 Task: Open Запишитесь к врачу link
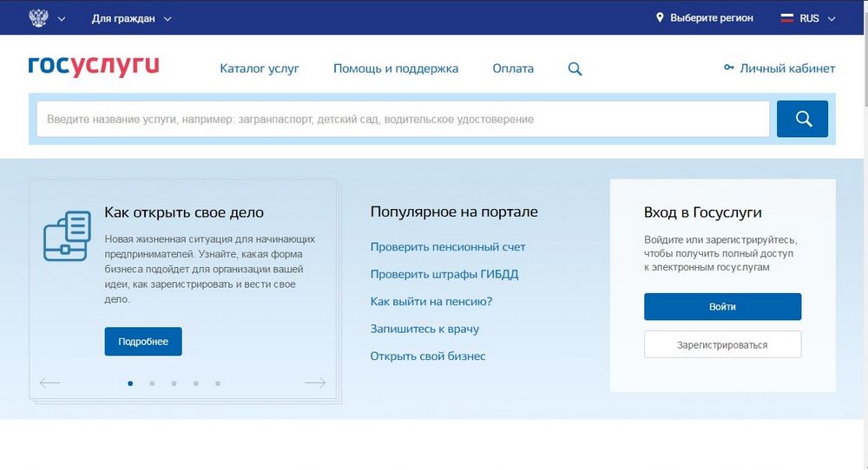(424, 329)
